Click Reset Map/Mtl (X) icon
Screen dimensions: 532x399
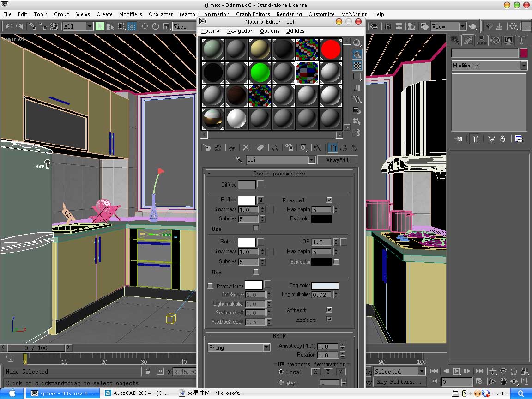point(246,148)
